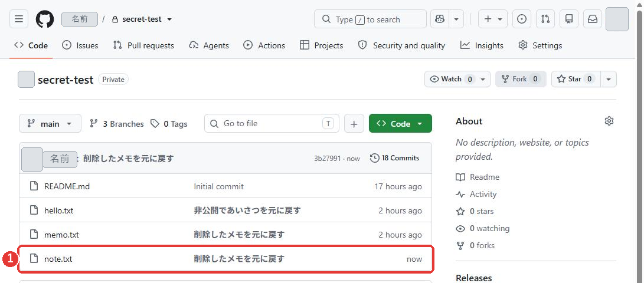Click the file icon beside memo.txt
Screen dimensions: 644x283
pyautogui.click(x=34, y=235)
